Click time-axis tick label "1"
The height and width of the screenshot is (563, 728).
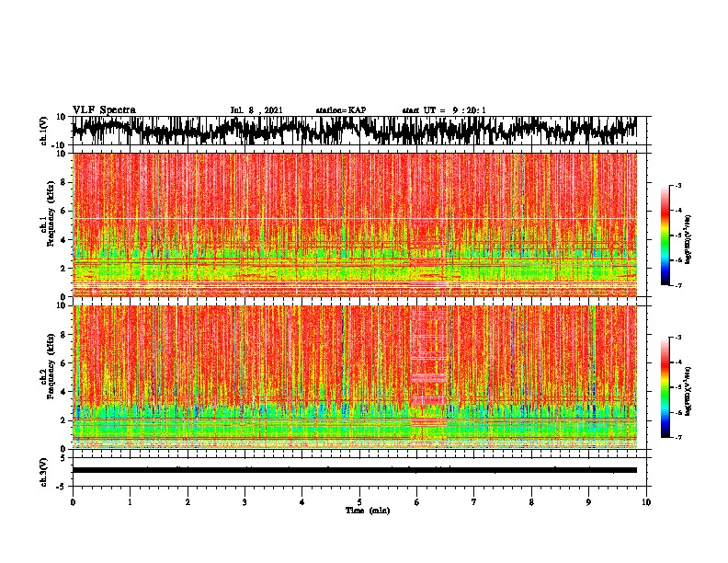tap(130, 502)
